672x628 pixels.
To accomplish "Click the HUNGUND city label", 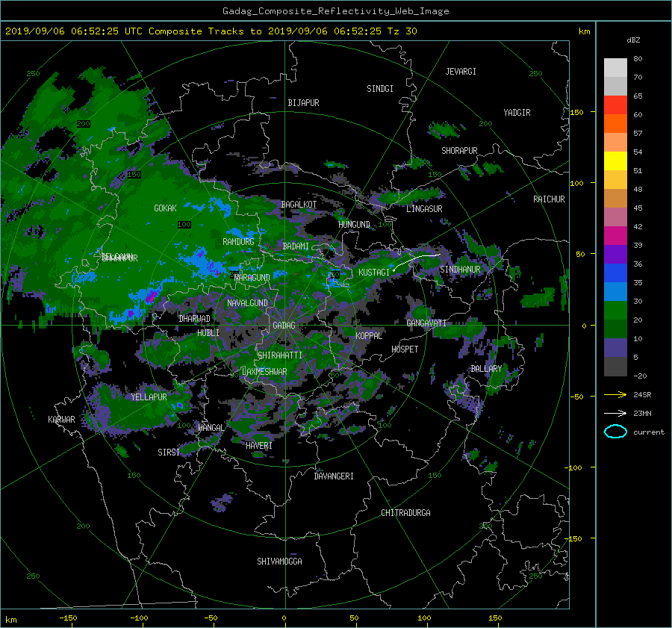I will pos(354,224).
